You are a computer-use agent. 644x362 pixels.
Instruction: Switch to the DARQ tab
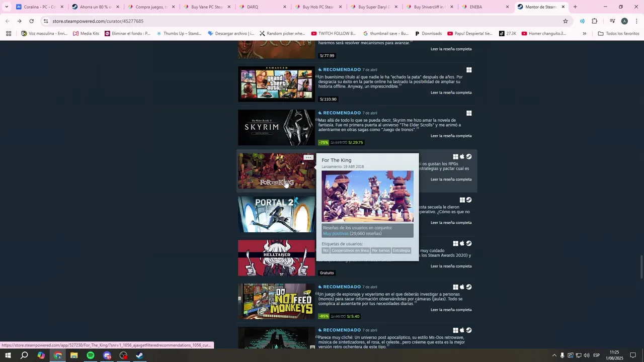[x=262, y=7]
